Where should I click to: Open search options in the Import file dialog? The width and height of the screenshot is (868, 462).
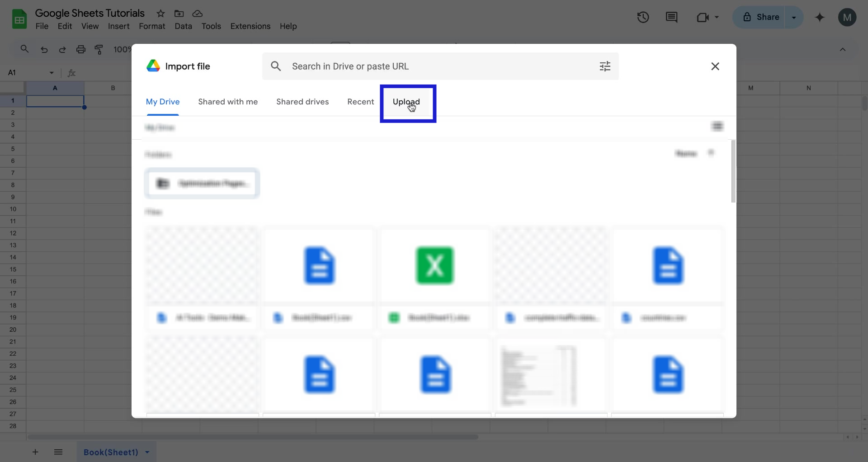(x=605, y=66)
